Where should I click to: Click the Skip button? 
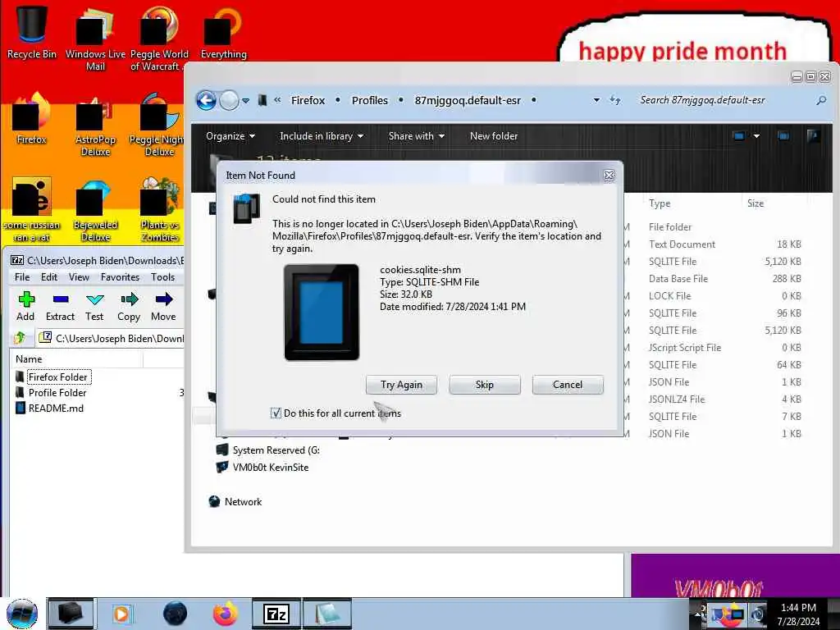[x=484, y=385]
